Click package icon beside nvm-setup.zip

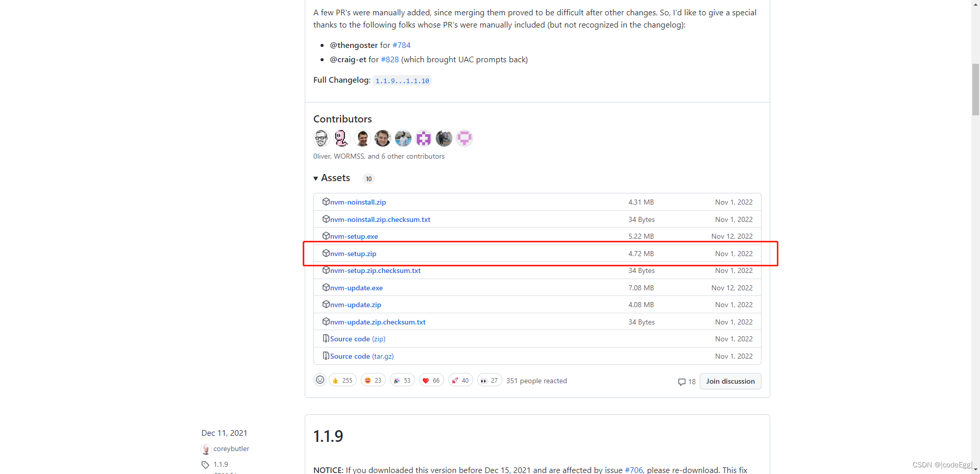tap(326, 253)
